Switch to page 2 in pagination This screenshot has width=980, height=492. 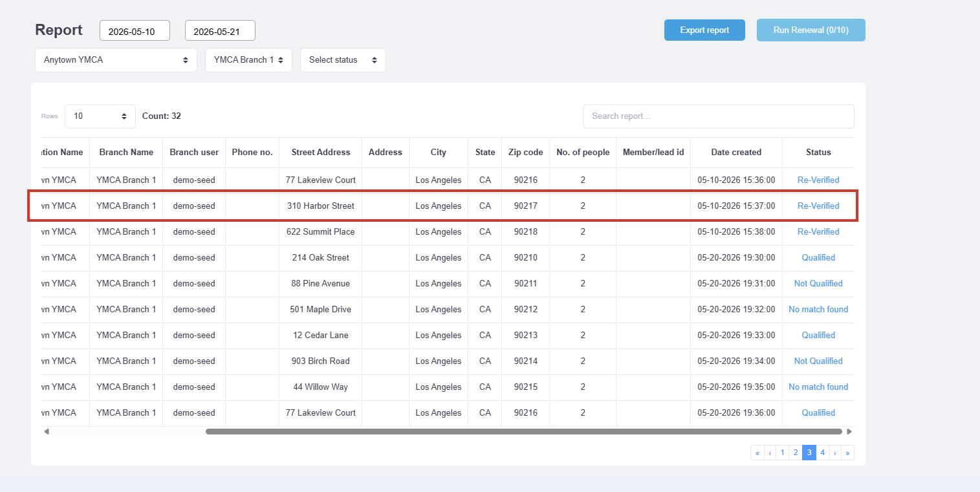pyautogui.click(x=796, y=453)
